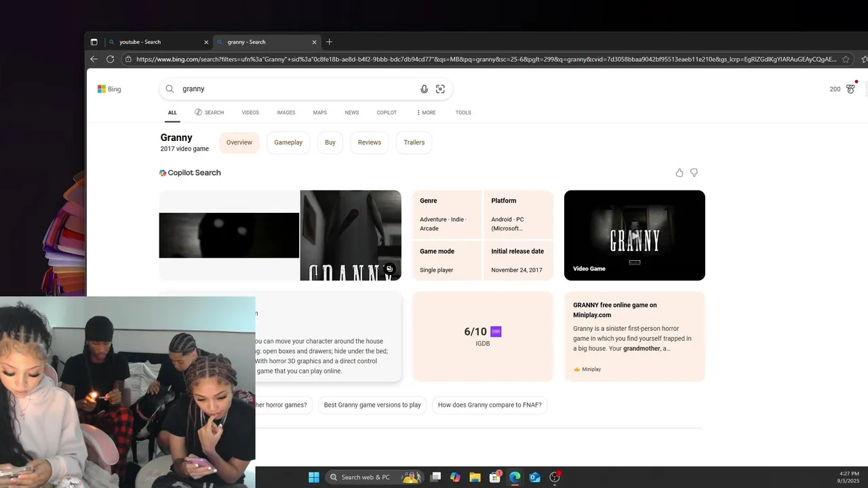Image resolution: width=868 pixels, height=488 pixels.
Task: Click the Bing logo
Action: (109, 89)
